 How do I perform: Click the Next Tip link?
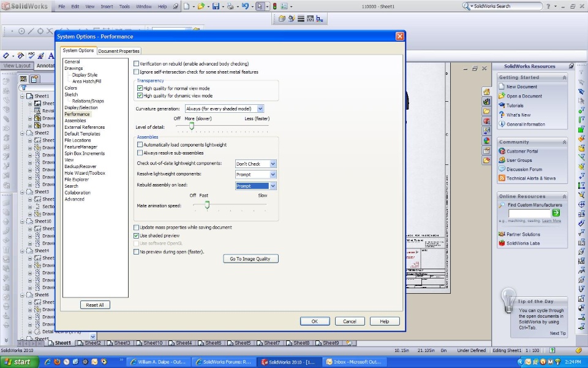click(x=557, y=334)
